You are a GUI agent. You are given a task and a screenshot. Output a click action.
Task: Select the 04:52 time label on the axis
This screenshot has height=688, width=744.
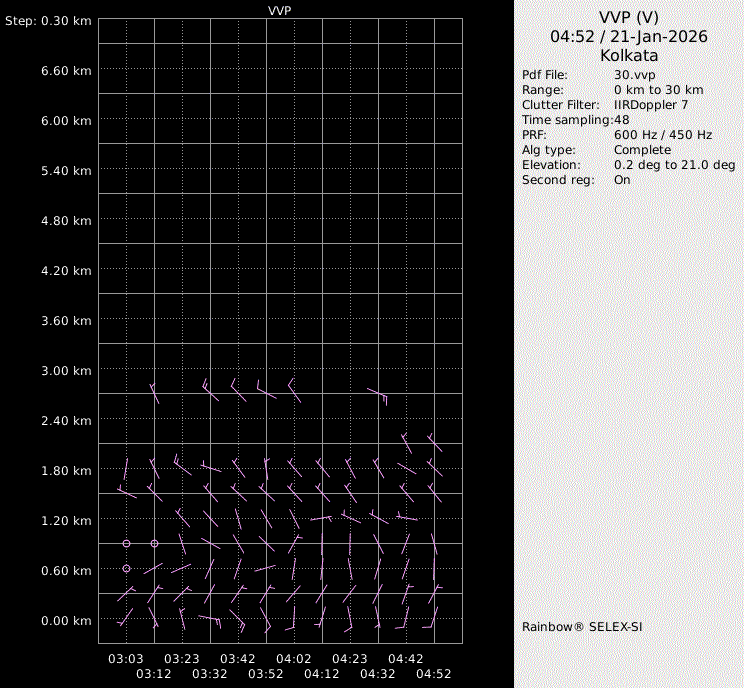click(434, 673)
